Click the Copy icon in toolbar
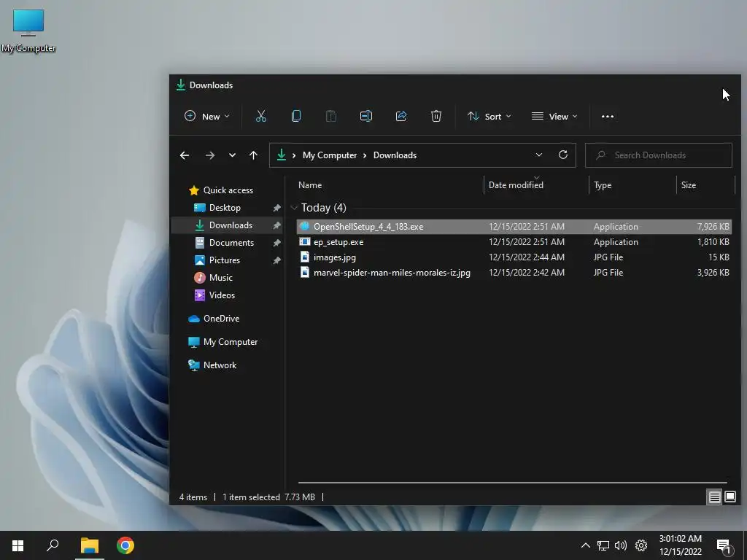The image size is (747, 560). 296,116
